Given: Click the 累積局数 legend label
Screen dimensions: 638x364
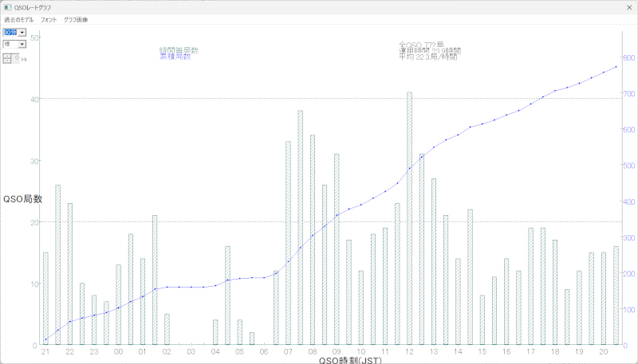Looking at the screenshot, I should [175, 57].
